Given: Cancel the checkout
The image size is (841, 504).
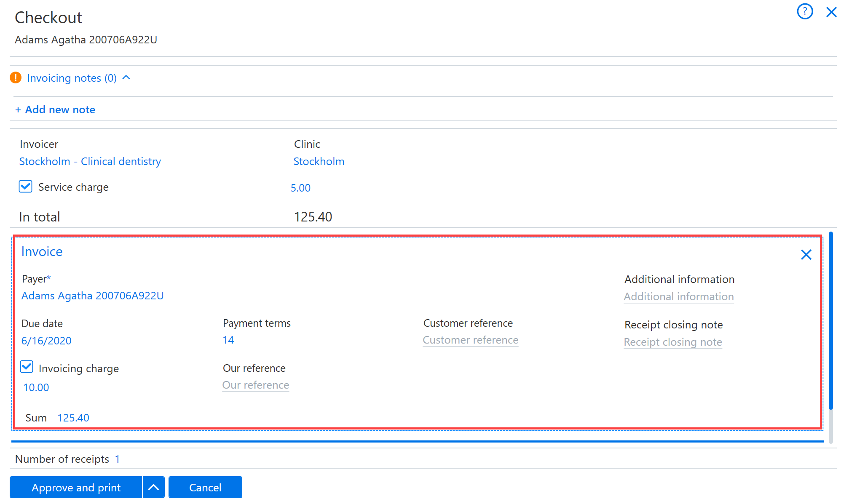Looking at the screenshot, I should (205, 487).
